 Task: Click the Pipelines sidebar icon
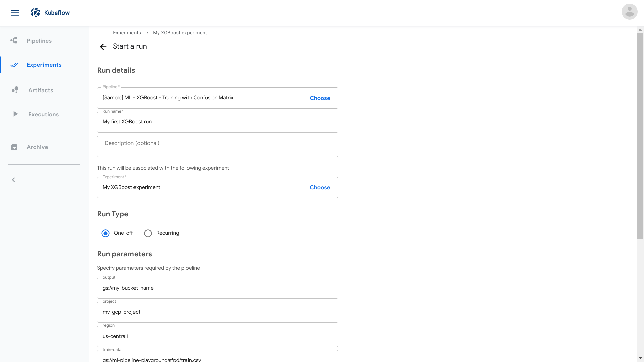14,41
